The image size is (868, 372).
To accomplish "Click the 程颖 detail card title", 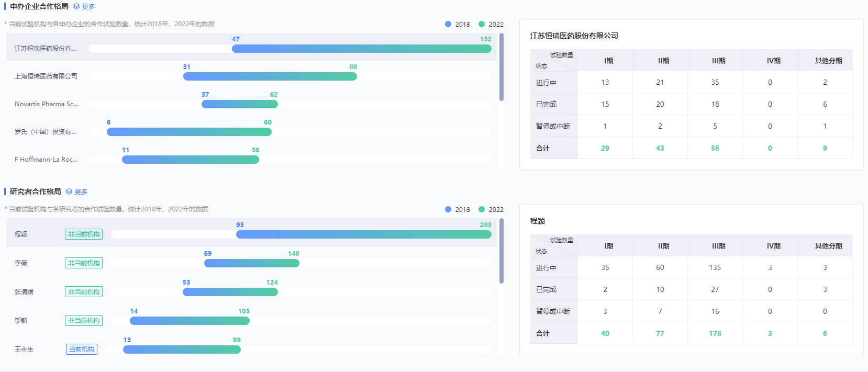I will 538,221.
